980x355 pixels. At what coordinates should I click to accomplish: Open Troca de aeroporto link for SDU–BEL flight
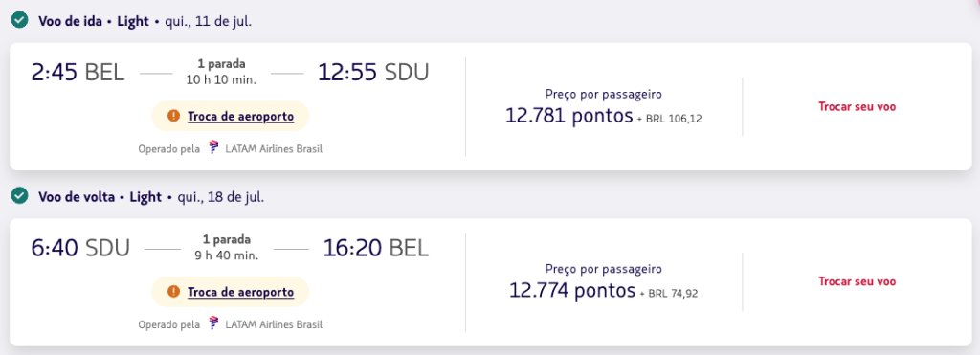click(x=240, y=292)
